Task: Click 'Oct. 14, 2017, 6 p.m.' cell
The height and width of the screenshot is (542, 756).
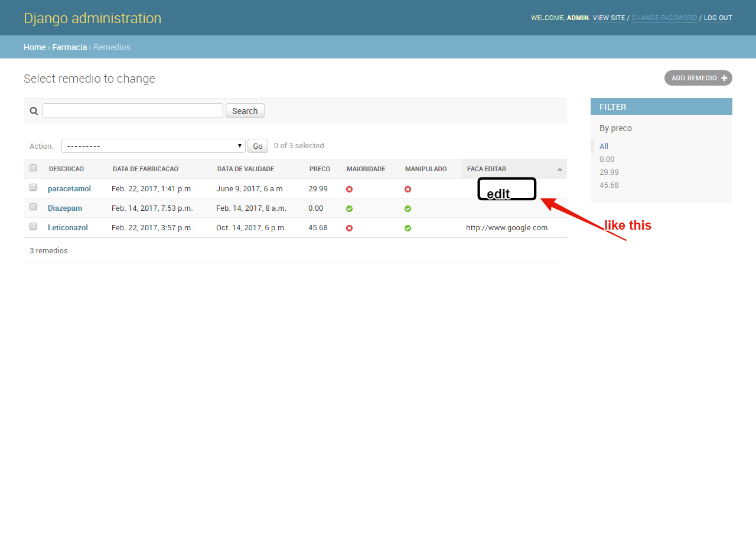Action: pos(251,228)
